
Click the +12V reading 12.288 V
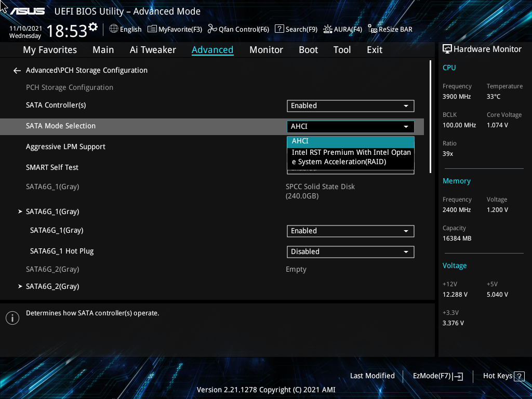455,295
